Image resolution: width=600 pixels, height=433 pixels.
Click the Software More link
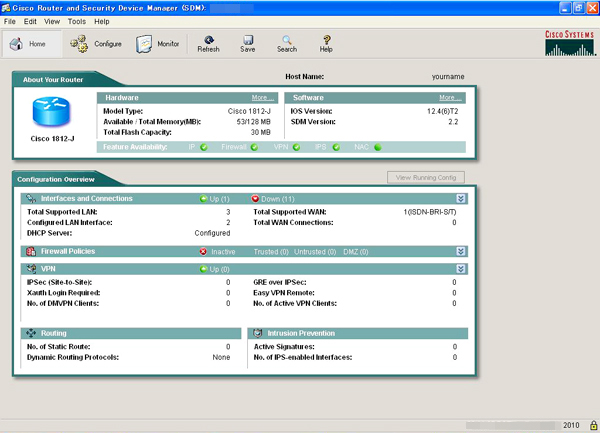click(450, 98)
